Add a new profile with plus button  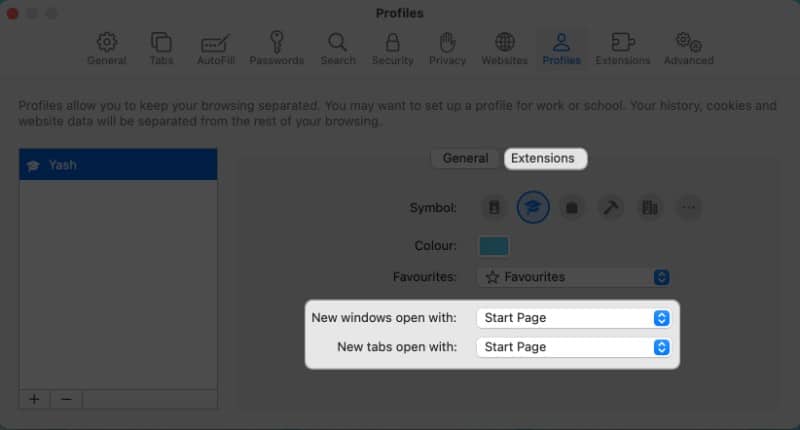35,399
